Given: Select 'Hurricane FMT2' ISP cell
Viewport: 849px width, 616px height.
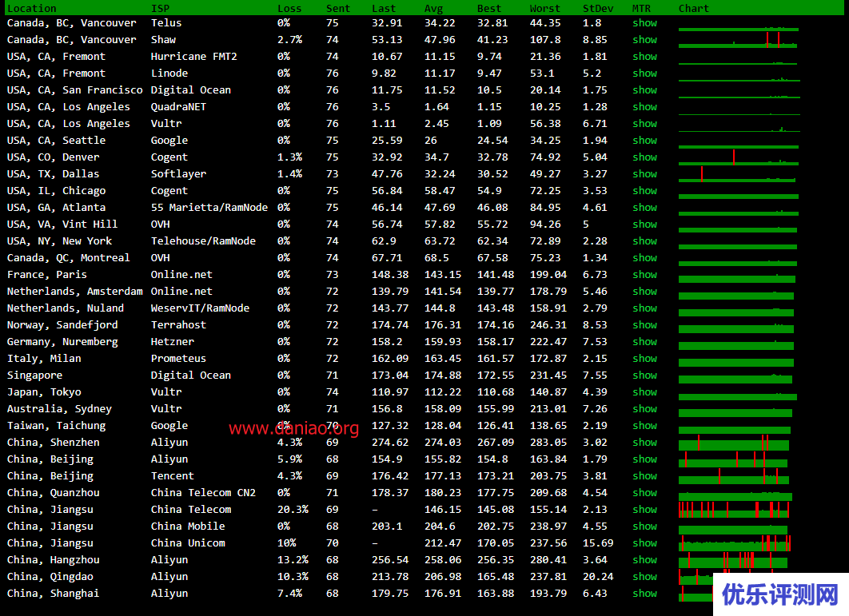Looking at the screenshot, I should [193, 56].
